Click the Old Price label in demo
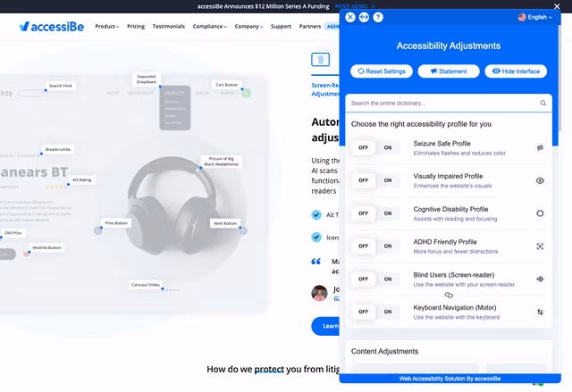Screen dimensions: 572x392 coord(13,233)
